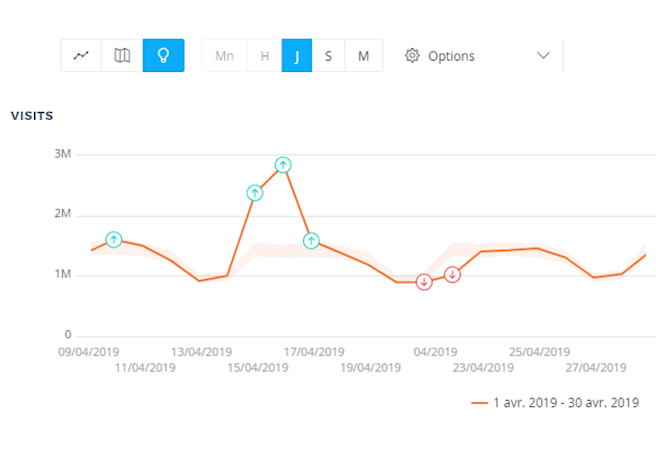Click the first up-arrow anomaly marker near 09/04/2019
Screen dimensions: 656x450
tap(114, 240)
